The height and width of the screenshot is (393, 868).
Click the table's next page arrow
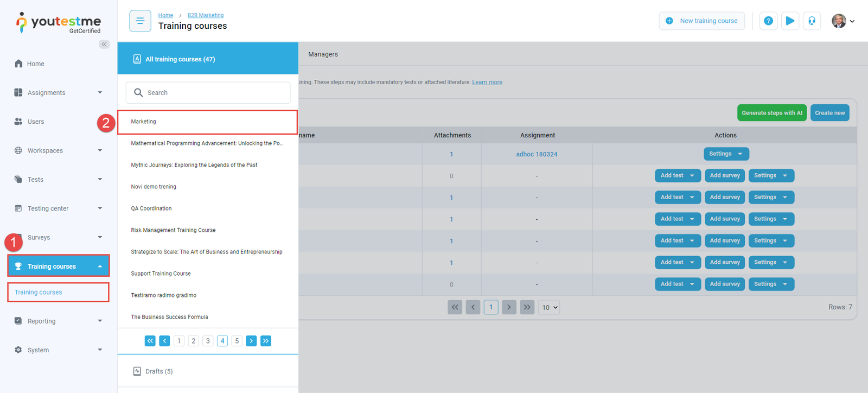[x=509, y=307]
